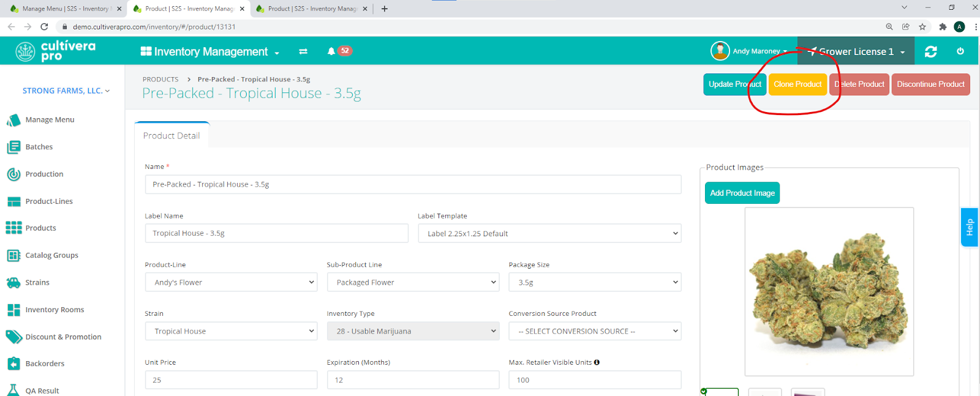
Task: Click the Catalog Groups sidebar icon
Action: click(x=13, y=255)
